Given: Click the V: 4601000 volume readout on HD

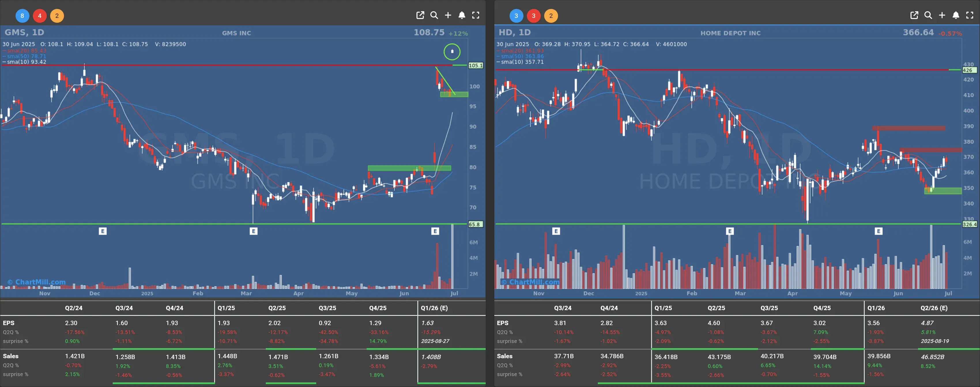Looking at the screenshot, I should [x=672, y=44].
